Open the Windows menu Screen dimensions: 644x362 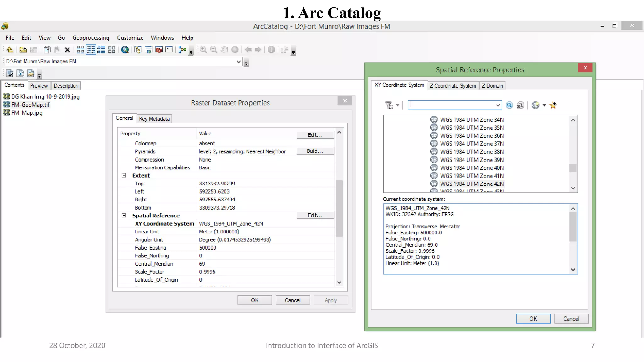[x=162, y=38]
